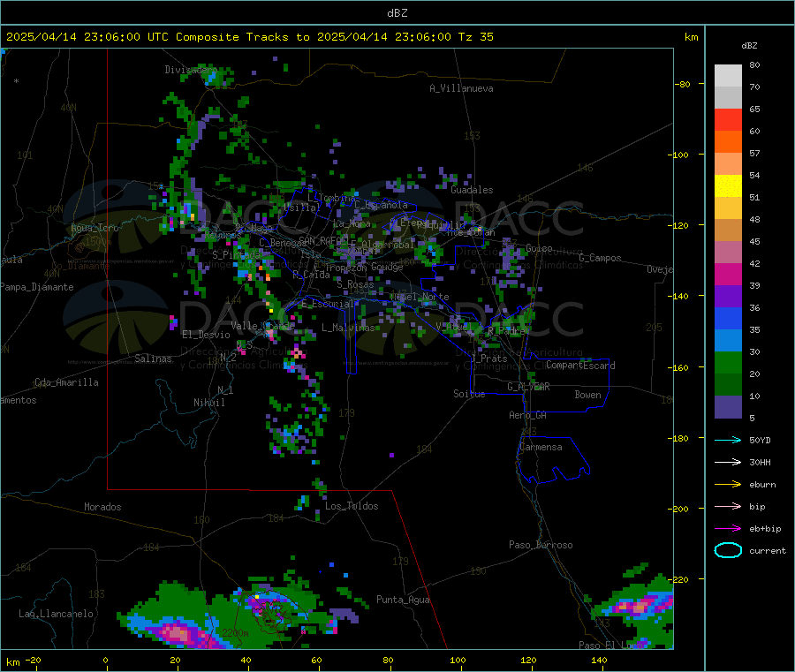Click the Pampa_Diamante label

37,287
